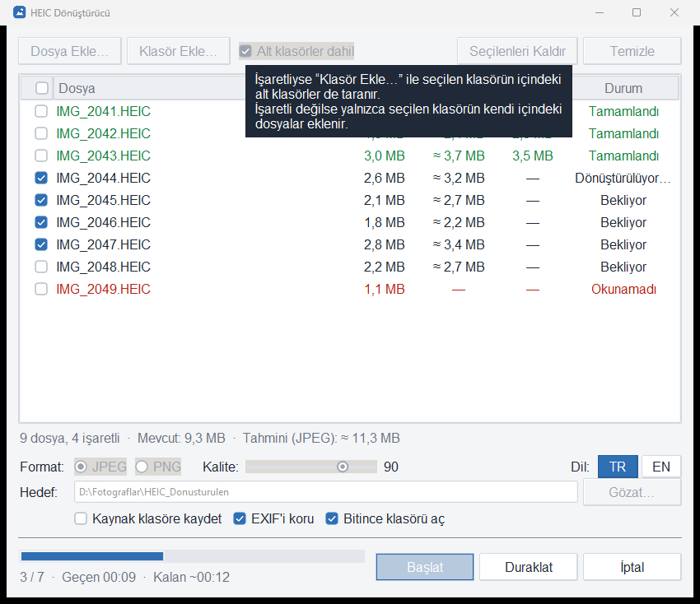Image resolution: width=700 pixels, height=604 pixels.
Task: Click the 3,5 MB output size
Action: pyautogui.click(x=533, y=156)
